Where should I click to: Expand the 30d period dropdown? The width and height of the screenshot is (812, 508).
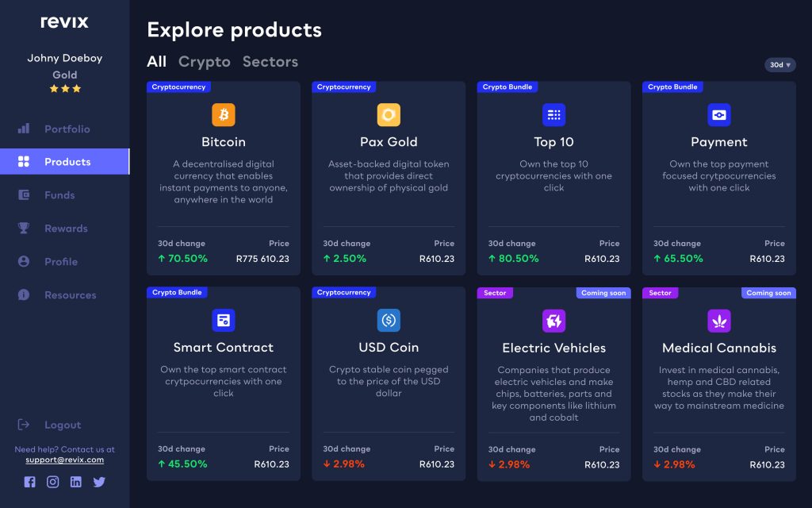tap(780, 65)
